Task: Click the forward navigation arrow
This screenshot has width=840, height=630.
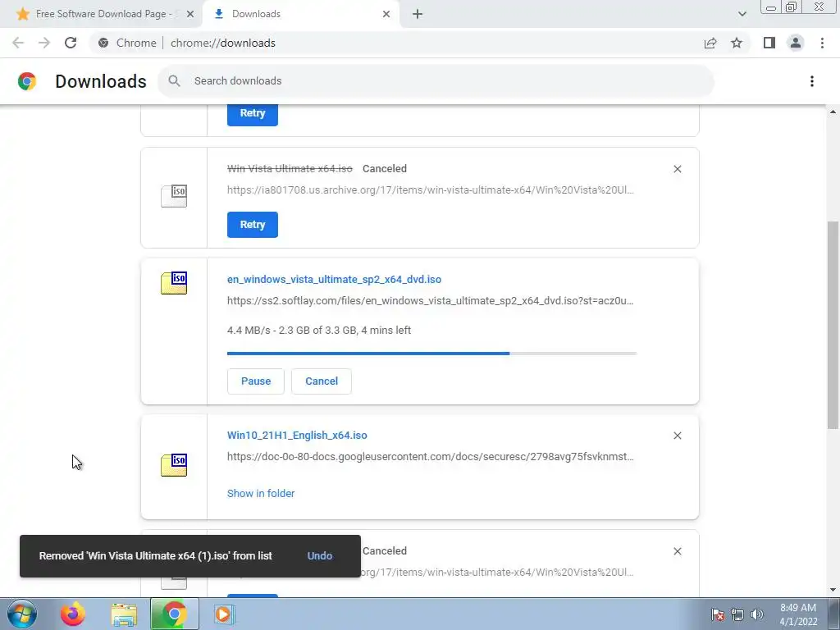Action: [44, 43]
